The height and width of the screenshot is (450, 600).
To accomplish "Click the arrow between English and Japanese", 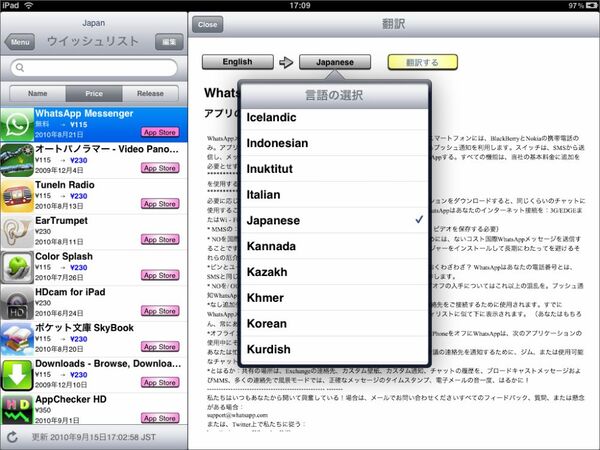I will 286,62.
